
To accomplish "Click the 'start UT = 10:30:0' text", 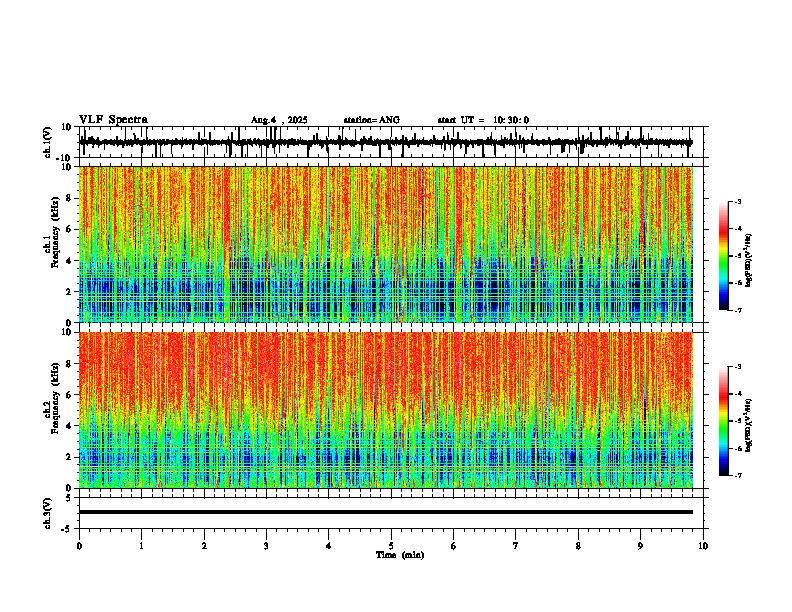I will tap(483, 120).
